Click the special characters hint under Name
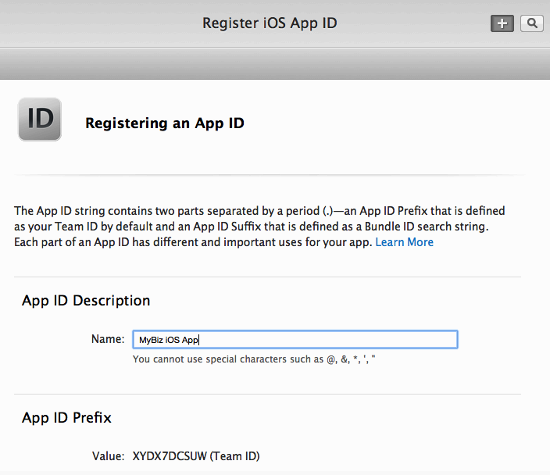This screenshot has height=475, width=550. 254,359
